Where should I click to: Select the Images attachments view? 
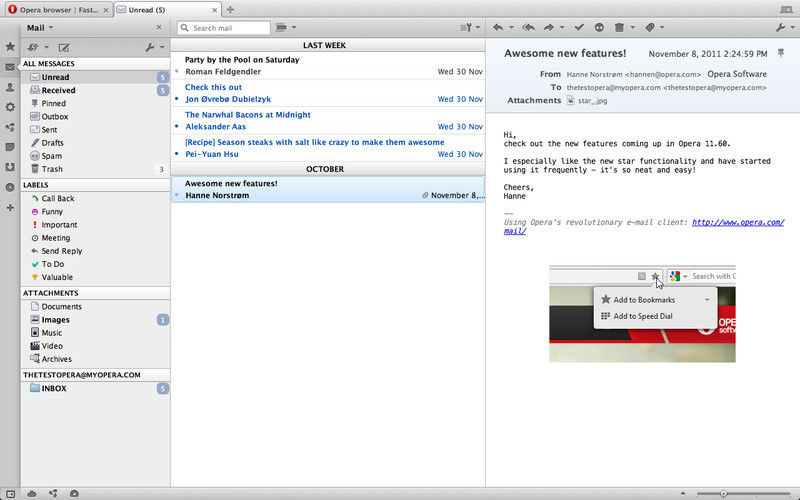95,320
